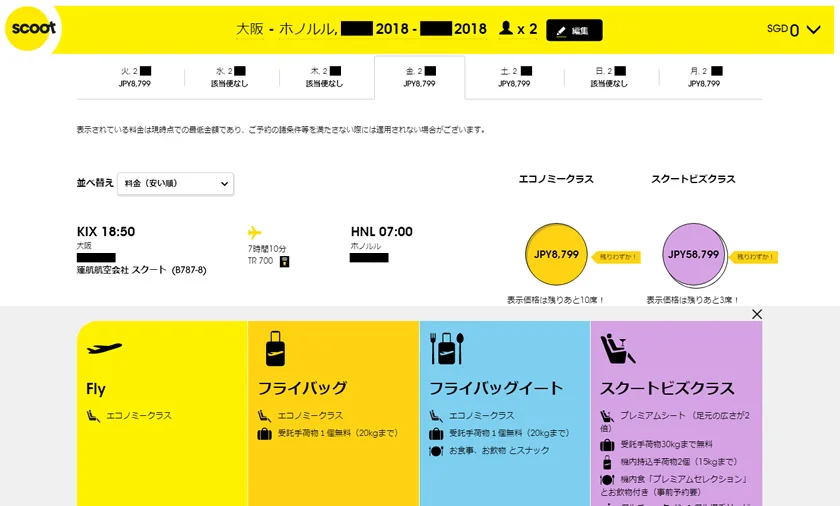Choose the JPY8,799 economy fare circle
840x506 pixels.
click(x=556, y=254)
